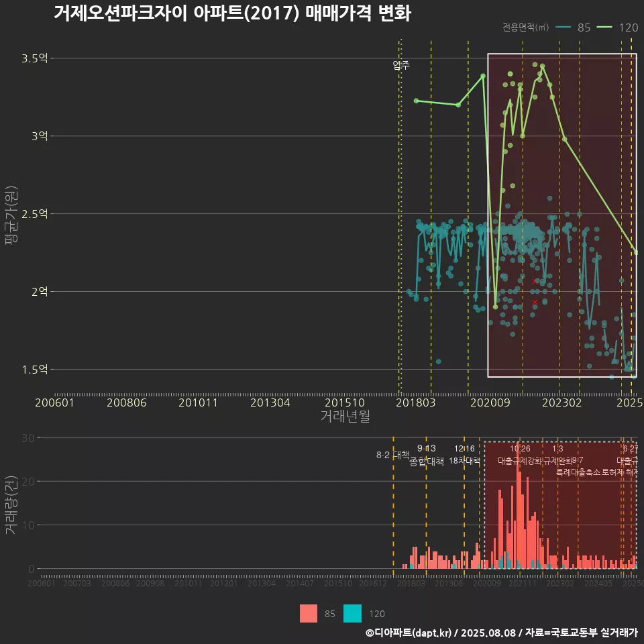This screenshot has height=644, width=644.
Task: Click the 자료=국토교통부 실거래가 source text
Action: point(581,633)
